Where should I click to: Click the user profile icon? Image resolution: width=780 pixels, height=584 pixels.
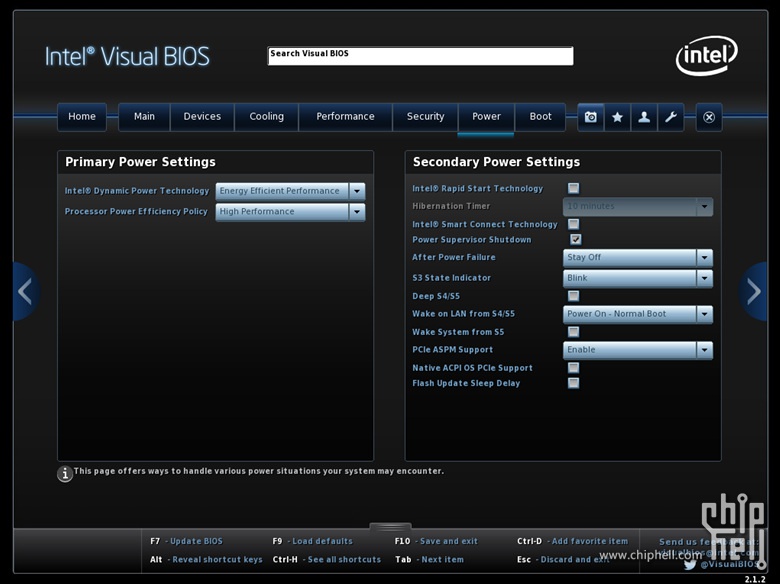(644, 117)
